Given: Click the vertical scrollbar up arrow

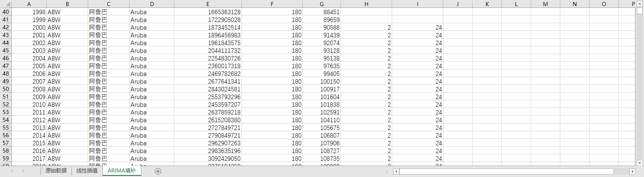Looking at the screenshot, I should click(640, 4).
